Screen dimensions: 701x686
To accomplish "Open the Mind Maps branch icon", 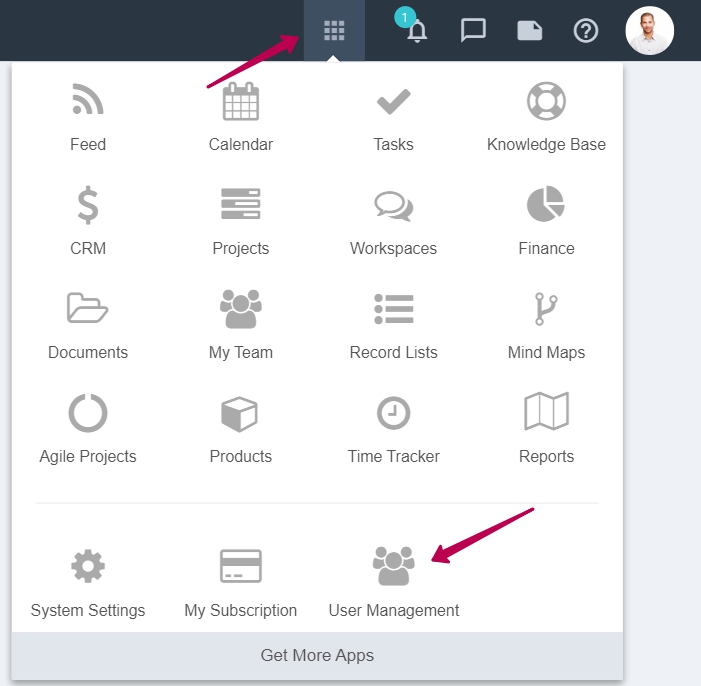I will (546, 309).
